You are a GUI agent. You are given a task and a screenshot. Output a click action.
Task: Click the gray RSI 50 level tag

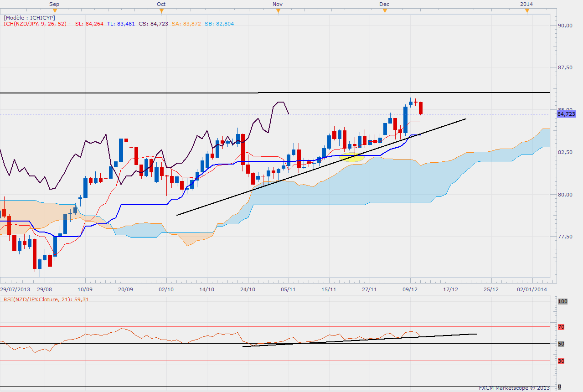(561, 344)
